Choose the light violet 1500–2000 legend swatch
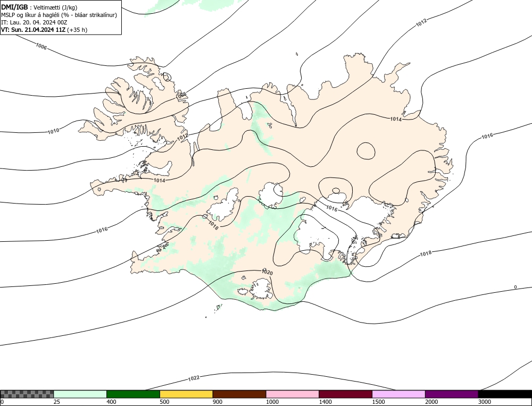This screenshot has height=406, width=532. pos(398,394)
